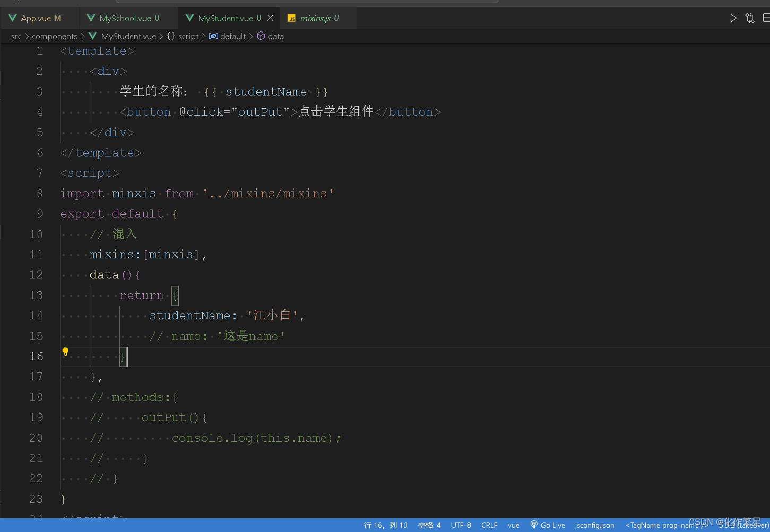Open the compare changes icon in the editor toolbar
Viewport: 770px width, 532px height.
point(750,18)
